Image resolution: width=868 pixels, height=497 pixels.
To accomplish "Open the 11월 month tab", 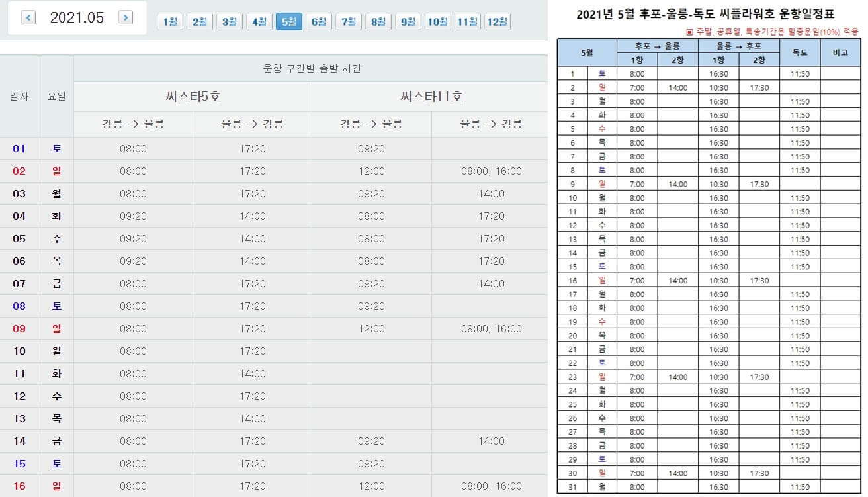I will tap(468, 22).
